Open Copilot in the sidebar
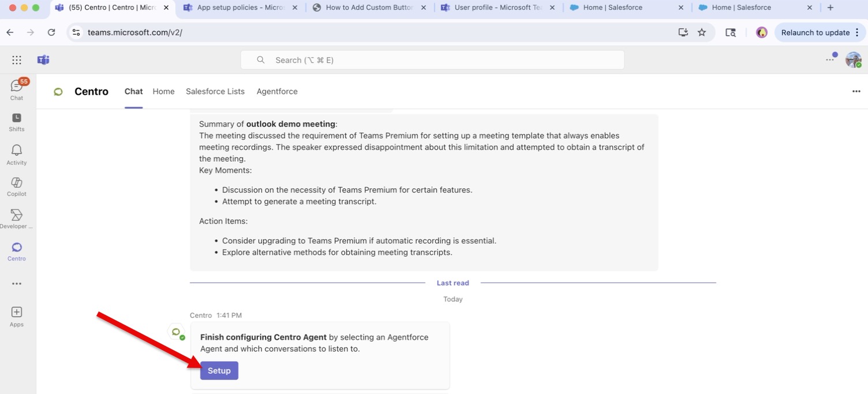This screenshot has width=868, height=394. (17, 187)
